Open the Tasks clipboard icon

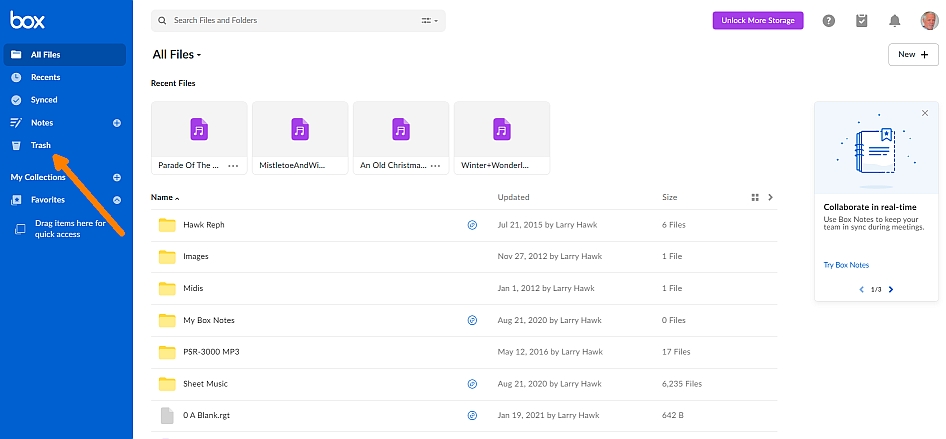861,21
